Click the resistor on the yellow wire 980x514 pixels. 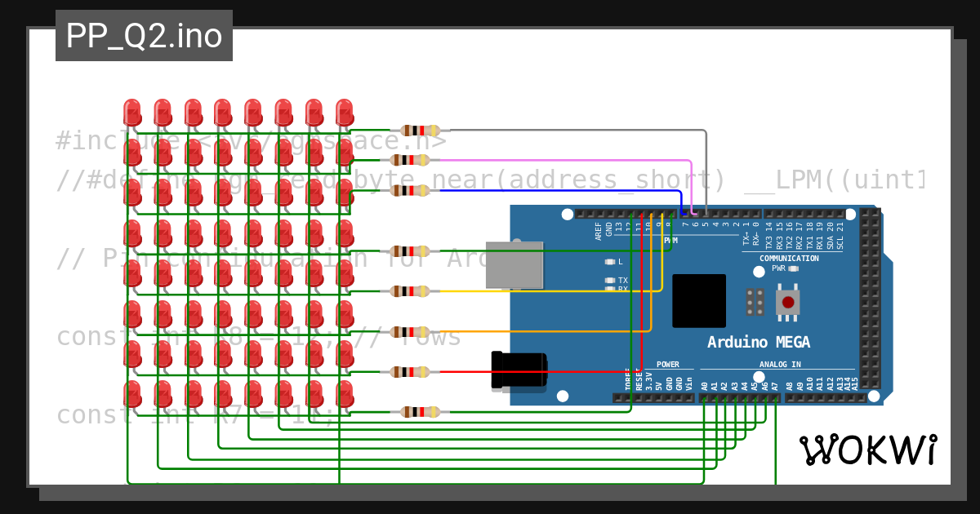(x=420, y=291)
